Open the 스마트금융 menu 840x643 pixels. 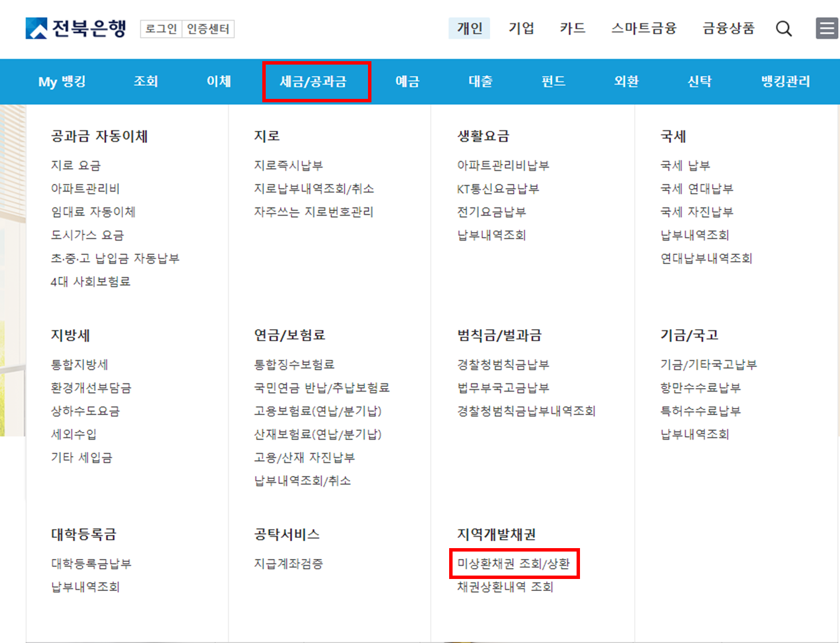click(x=643, y=29)
